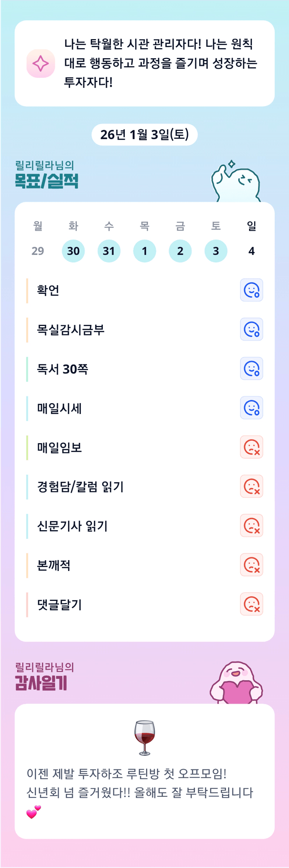
Task: Select Sunday the 4th in calendar
Action: point(251,251)
